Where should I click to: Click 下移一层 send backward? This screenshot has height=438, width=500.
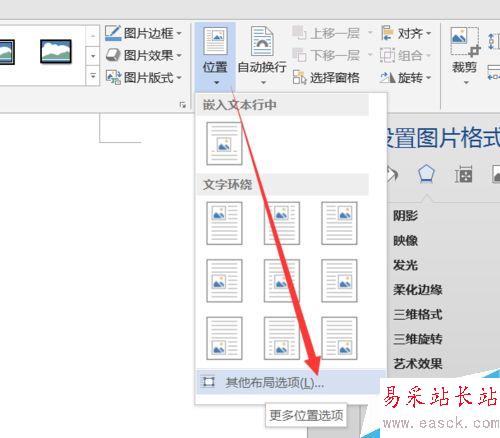[x=326, y=55]
